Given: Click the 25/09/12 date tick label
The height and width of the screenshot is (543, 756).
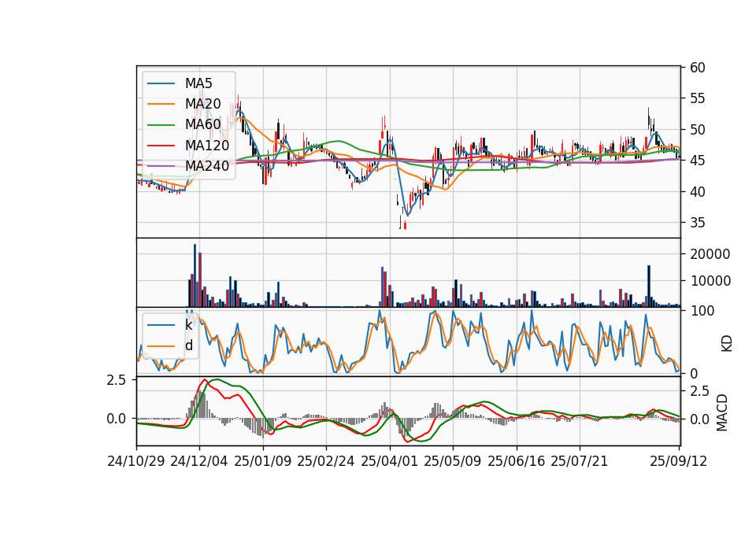Looking at the screenshot, I should [679, 461].
